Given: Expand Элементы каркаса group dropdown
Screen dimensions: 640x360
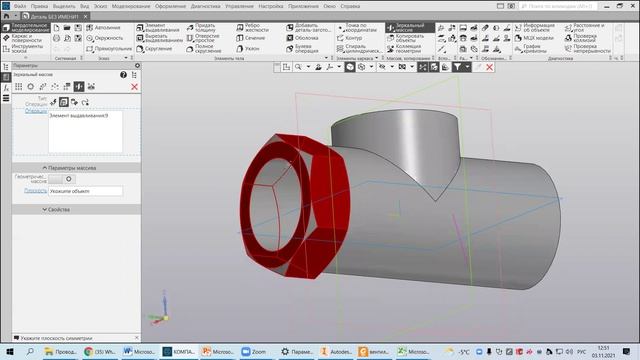Looking at the screenshot, I should (376, 58).
